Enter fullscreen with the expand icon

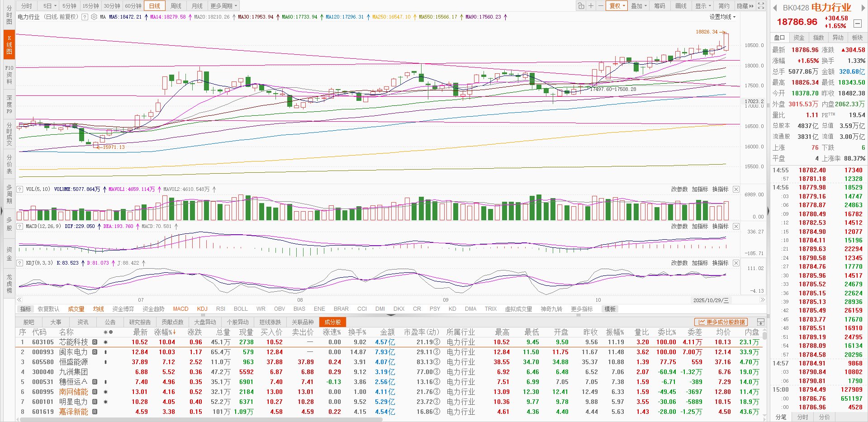[762, 5]
